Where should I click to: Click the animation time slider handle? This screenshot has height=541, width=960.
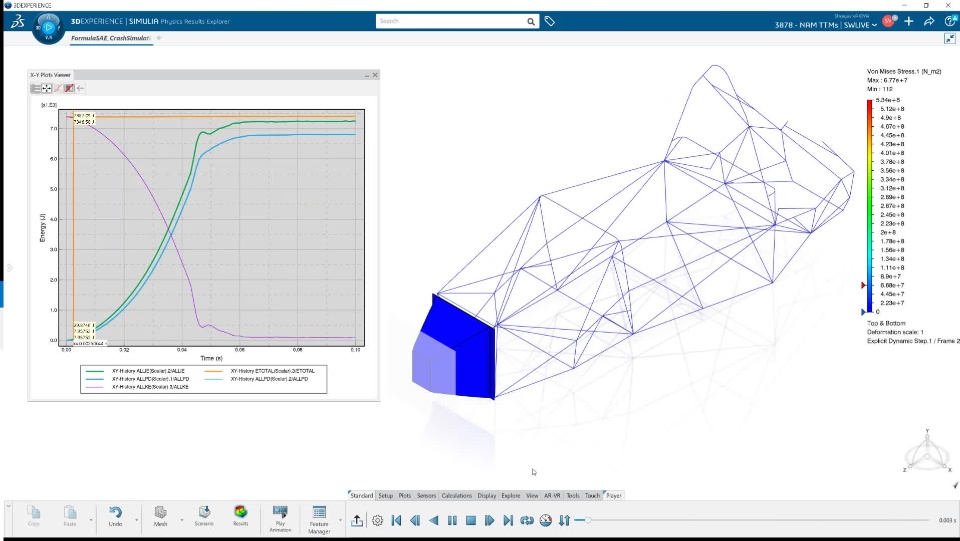[x=588, y=520]
